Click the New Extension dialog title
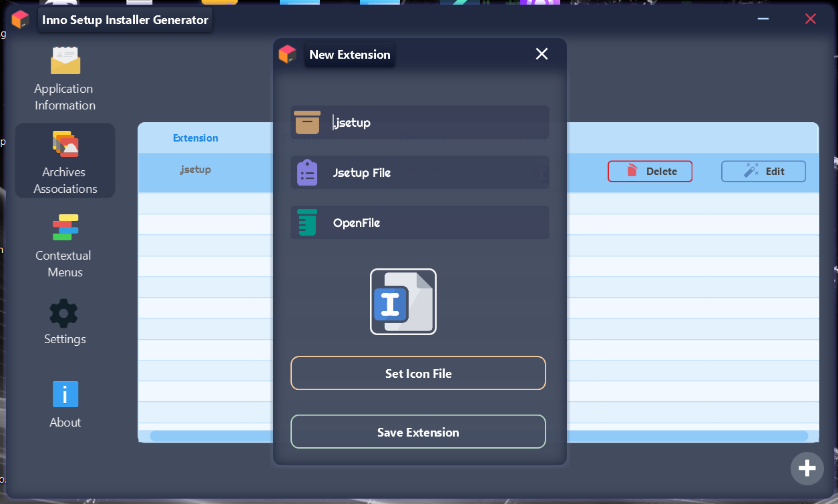Viewport: 838px width, 504px height. pos(350,55)
